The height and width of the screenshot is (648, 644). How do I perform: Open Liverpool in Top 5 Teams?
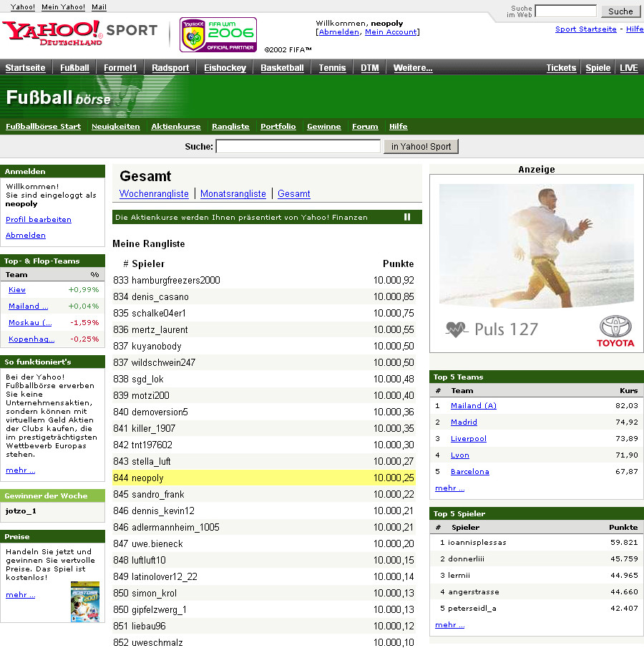[x=469, y=439]
